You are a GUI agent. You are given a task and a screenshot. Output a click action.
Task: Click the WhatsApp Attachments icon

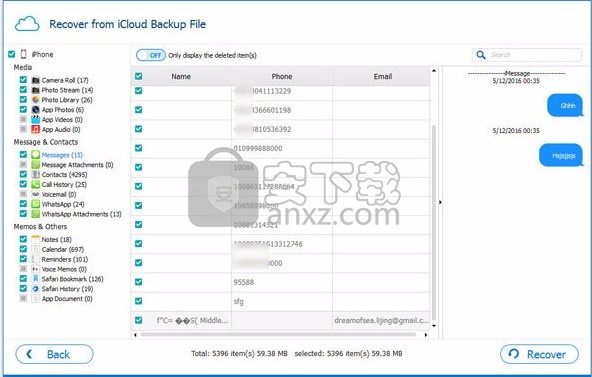[35, 214]
